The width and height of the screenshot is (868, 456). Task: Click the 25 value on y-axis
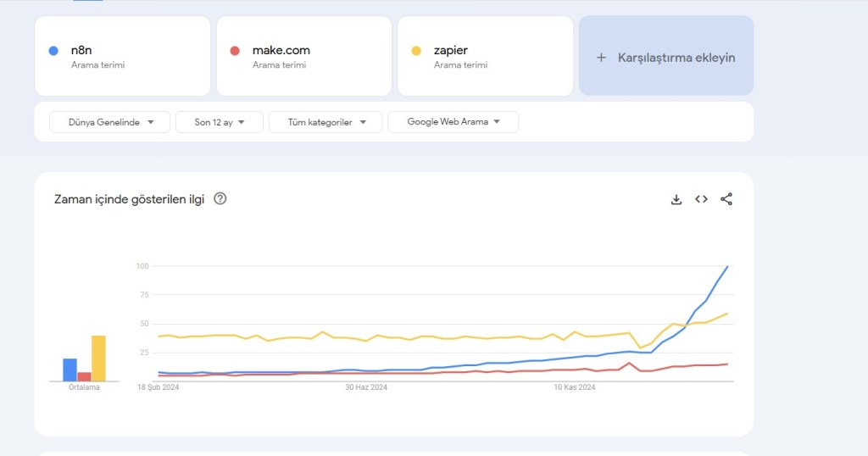144,353
